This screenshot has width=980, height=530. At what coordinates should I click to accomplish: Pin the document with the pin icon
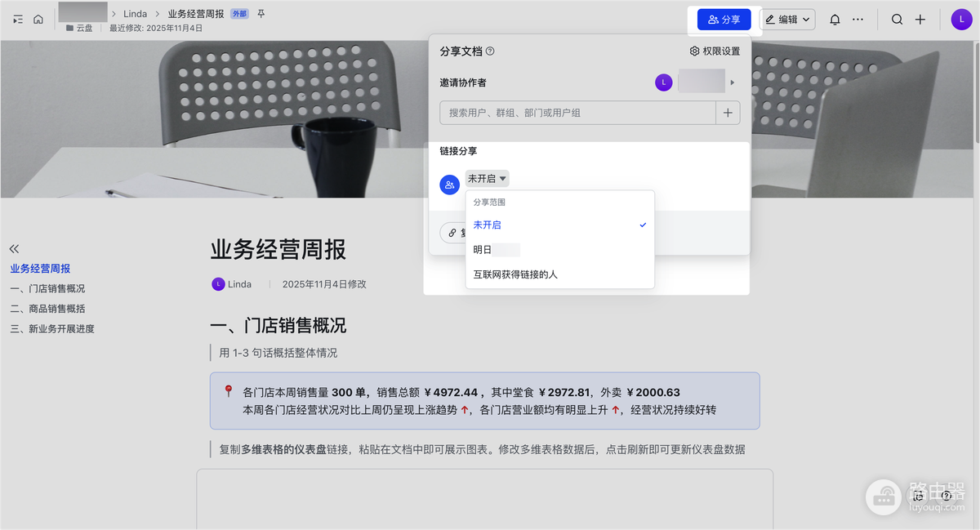(261, 14)
